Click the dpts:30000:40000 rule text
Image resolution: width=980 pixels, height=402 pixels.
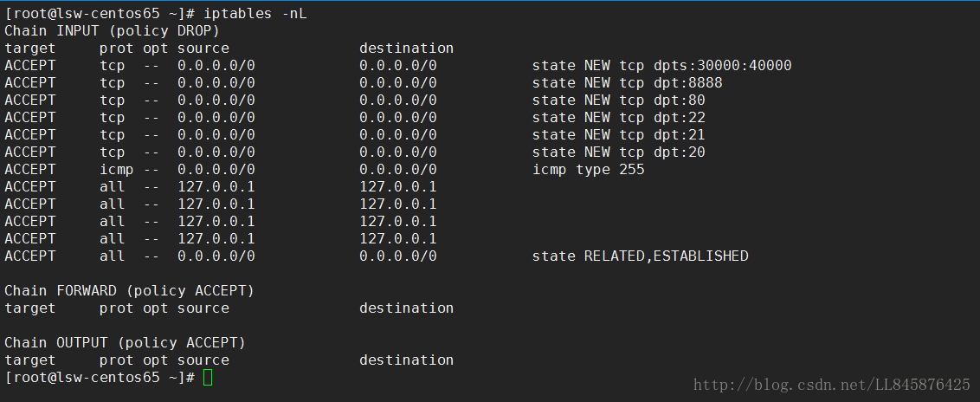(723, 66)
